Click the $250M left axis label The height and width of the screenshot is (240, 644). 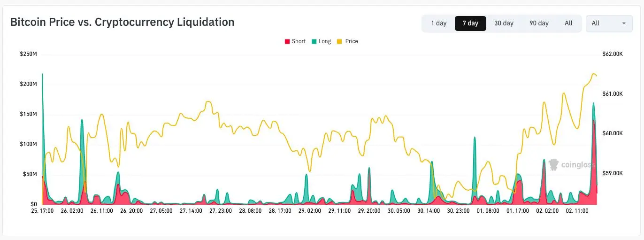[x=28, y=54]
